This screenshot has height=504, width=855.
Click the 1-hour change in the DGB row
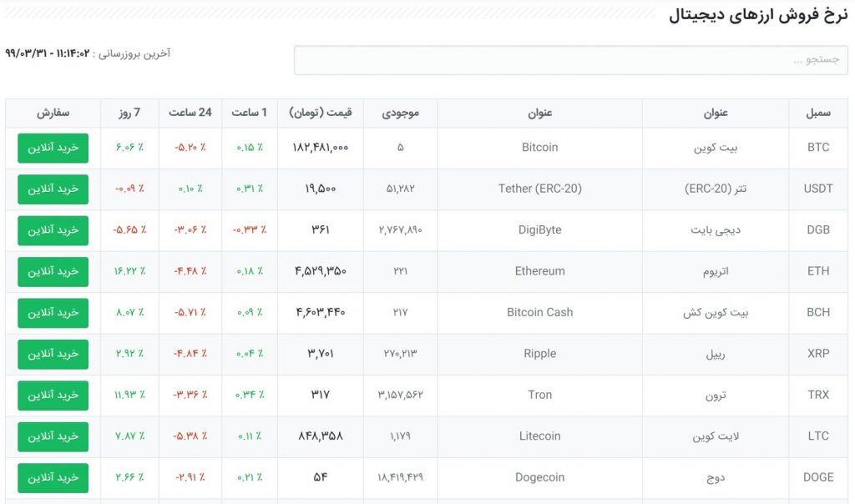click(249, 230)
